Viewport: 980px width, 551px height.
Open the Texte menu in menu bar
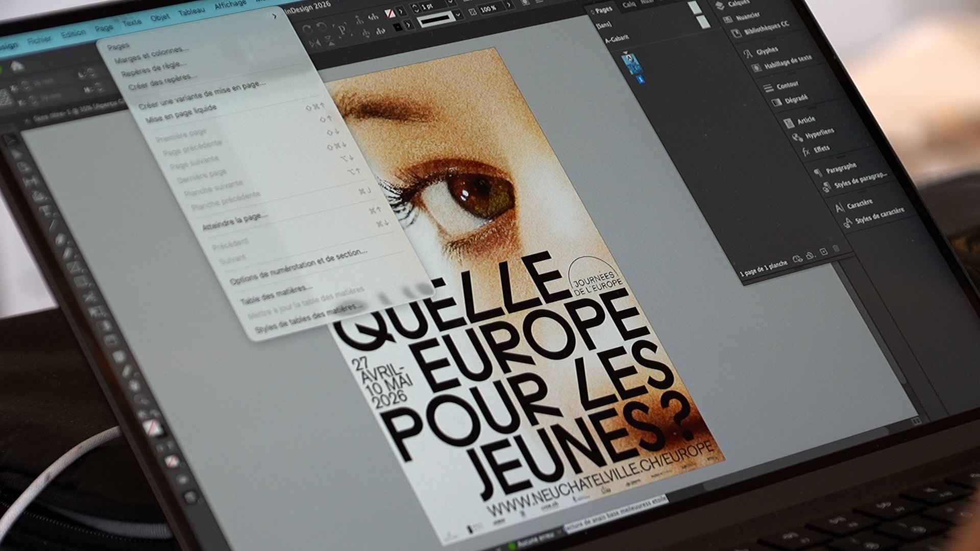pos(132,22)
